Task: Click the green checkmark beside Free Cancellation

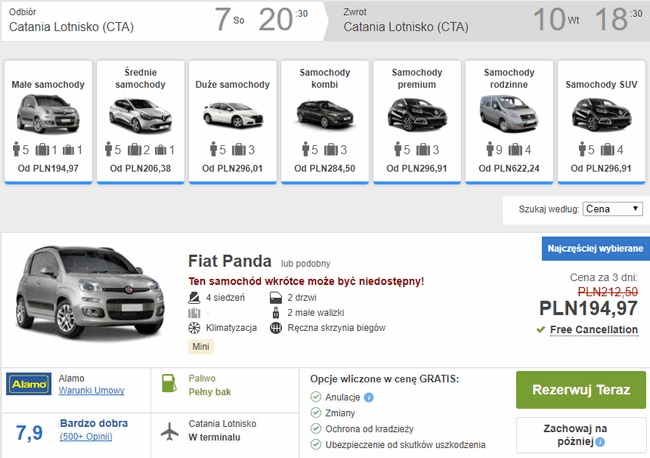Action: (x=541, y=330)
